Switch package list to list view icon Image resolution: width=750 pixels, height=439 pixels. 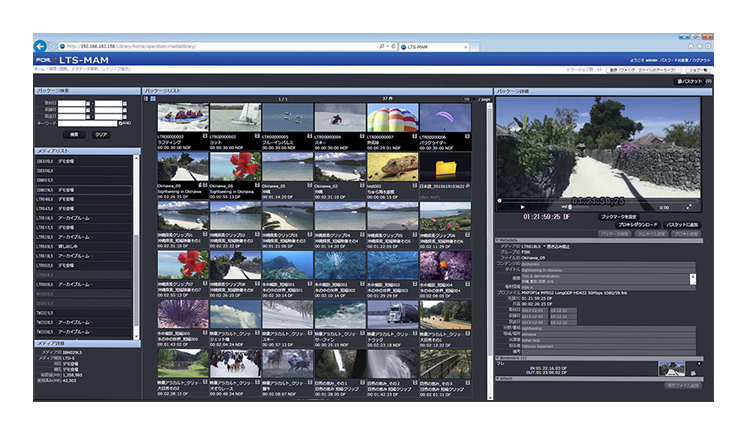(x=146, y=99)
